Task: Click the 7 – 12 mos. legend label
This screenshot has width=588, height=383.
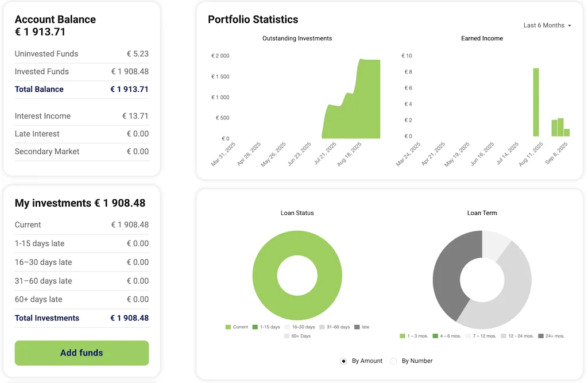Action: [x=485, y=336]
